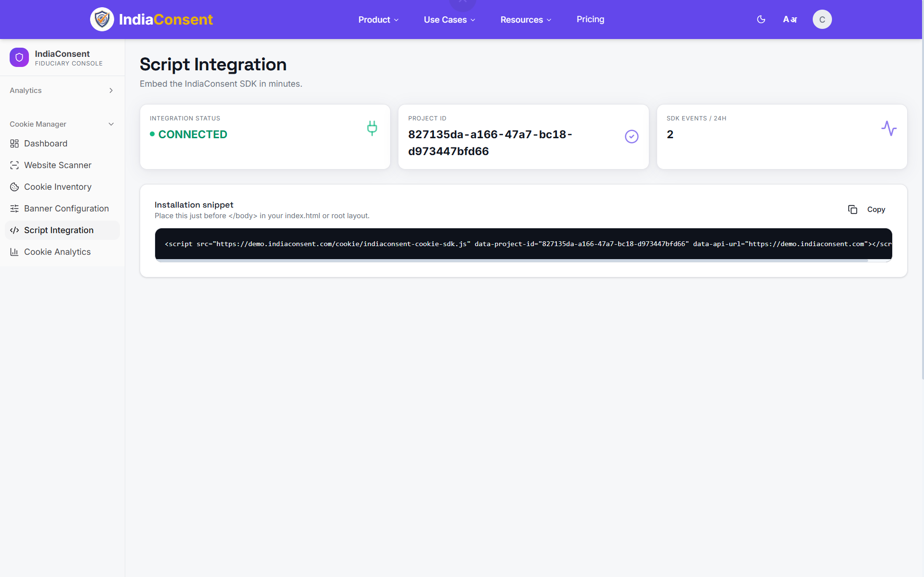
Task: Open Dashboard in the sidebar
Action: [62, 144]
